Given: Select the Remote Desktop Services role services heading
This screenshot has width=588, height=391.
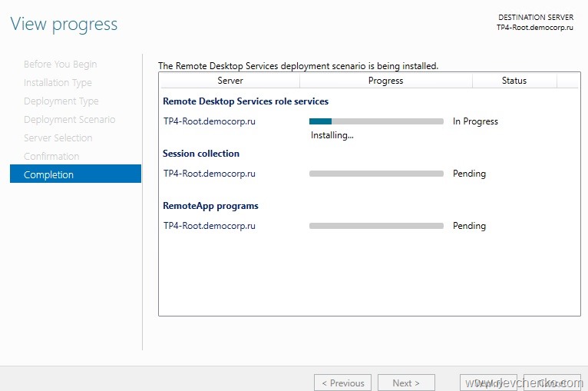Looking at the screenshot, I should pos(246,101).
